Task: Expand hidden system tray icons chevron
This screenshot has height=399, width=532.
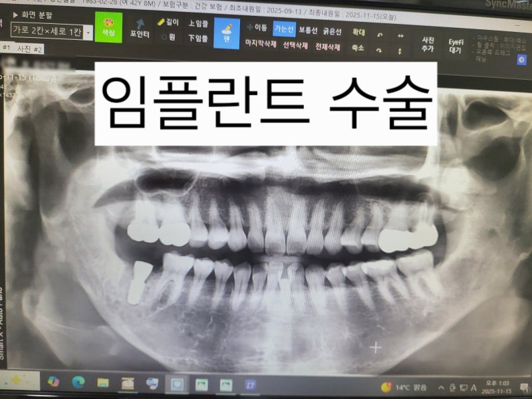Action: (441, 388)
